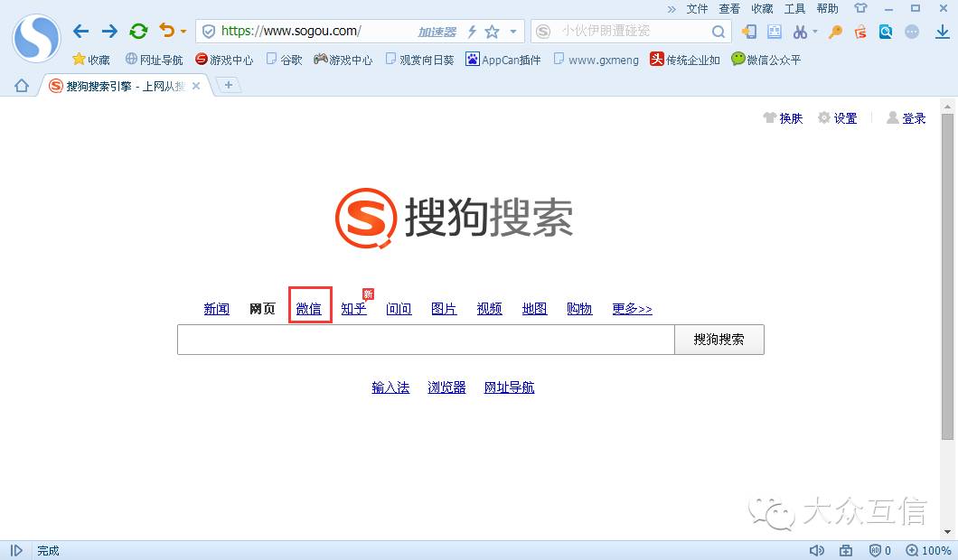Open the 收藏 star bookmarks button
The width and height of the screenshot is (958, 560).
click(91, 60)
